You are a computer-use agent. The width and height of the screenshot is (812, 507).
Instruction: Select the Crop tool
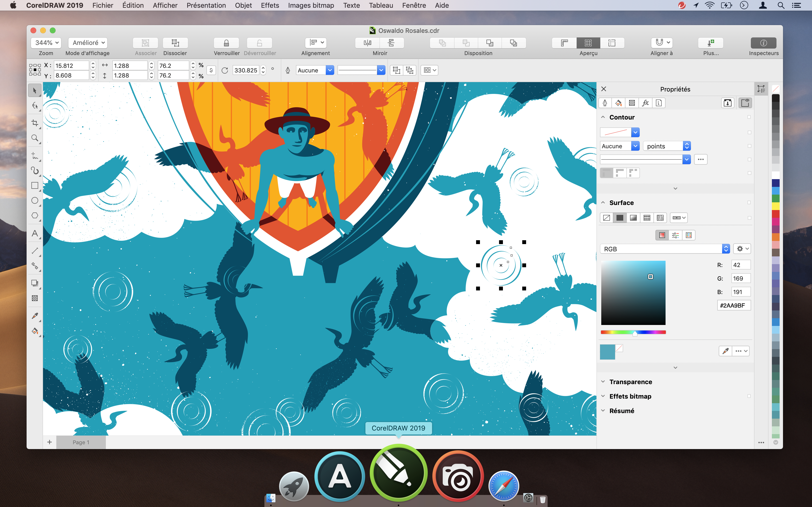coord(35,123)
